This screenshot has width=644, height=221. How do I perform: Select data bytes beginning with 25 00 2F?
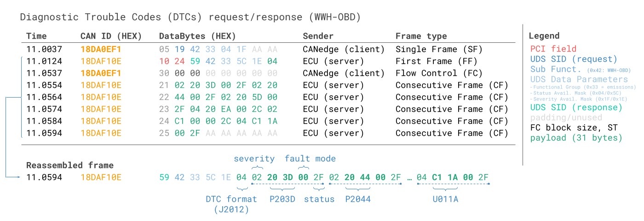pos(218,133)
